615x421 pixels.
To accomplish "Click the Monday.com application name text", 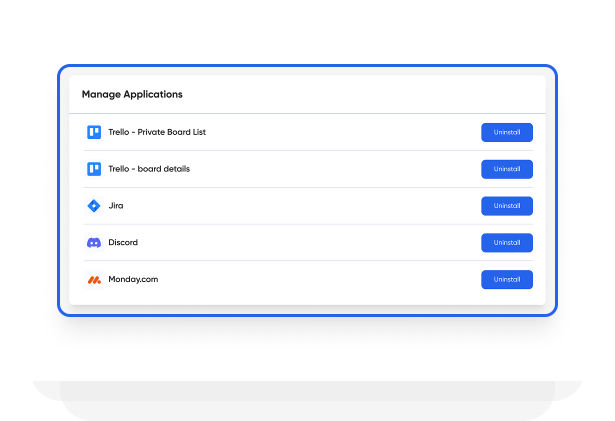I will (133, 280).
